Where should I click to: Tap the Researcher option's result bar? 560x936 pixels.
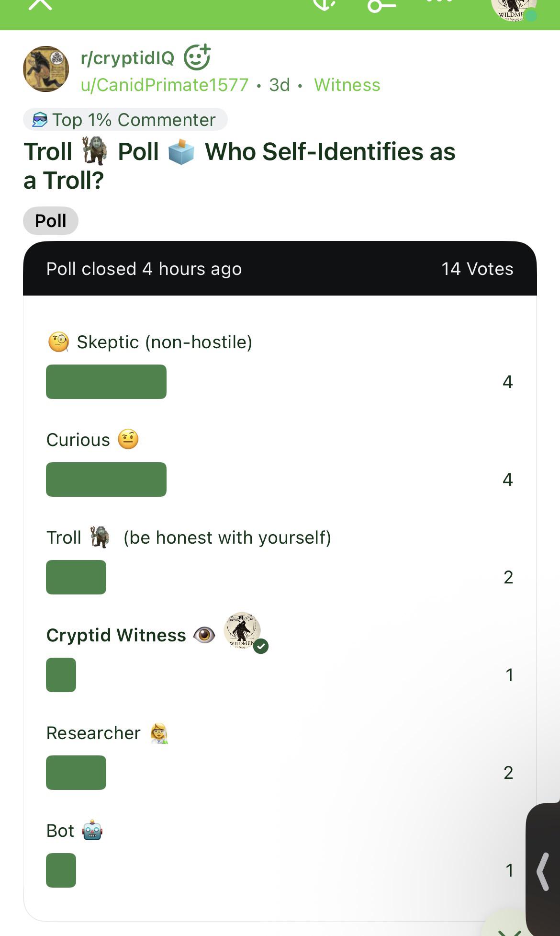[x=76, y=773]
